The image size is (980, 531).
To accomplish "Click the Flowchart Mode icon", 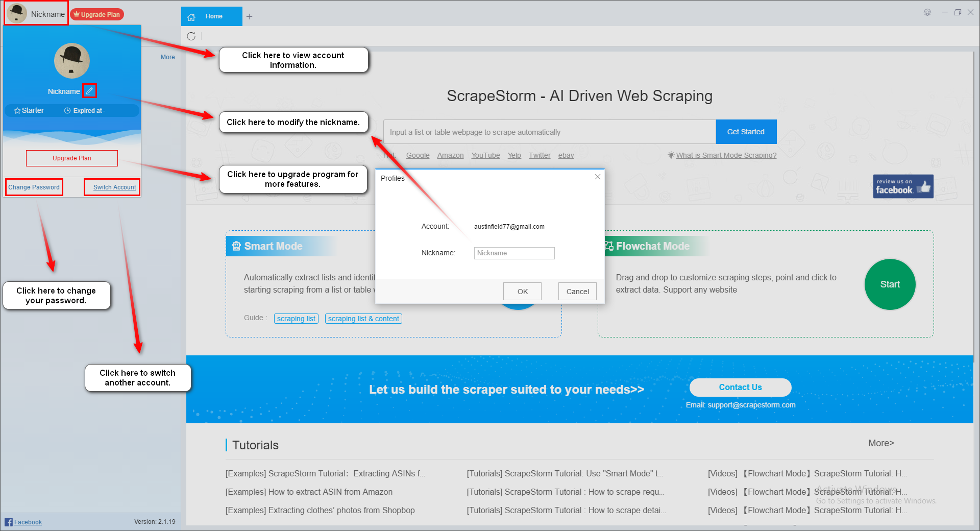I will click(609, 246).
